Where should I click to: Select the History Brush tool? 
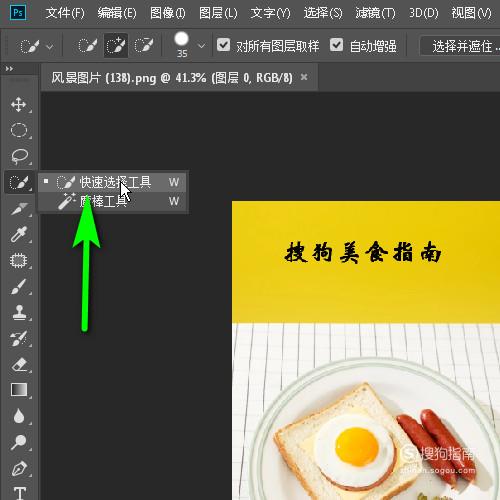tap(19, 338)
